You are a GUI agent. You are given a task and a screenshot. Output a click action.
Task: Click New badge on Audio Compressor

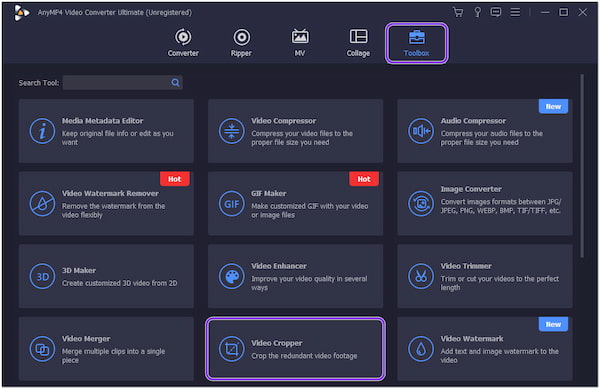pyautogui.click(x=553, y=106)
